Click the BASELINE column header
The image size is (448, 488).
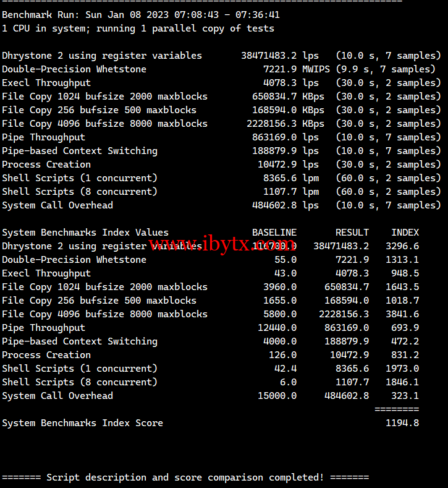pos(274,233)
